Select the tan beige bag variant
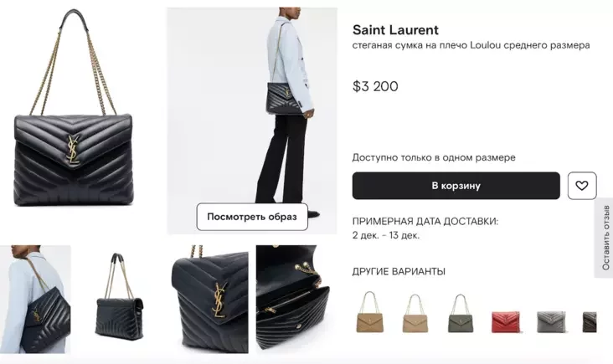The height and width of the screenshot is (364, 613). tap(370, 312)
